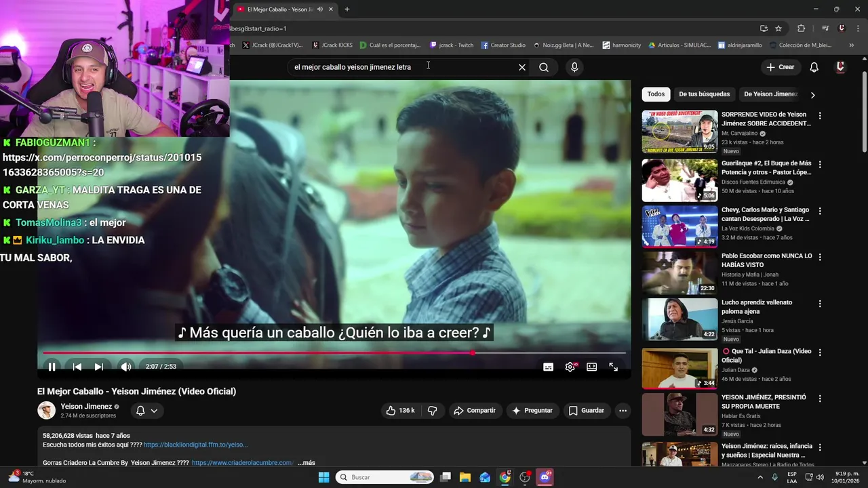Open the JCrack KICKS bookmark
The width and height of the screenshot is (868, 488).
pyautogui.click(x=334, y=45)
